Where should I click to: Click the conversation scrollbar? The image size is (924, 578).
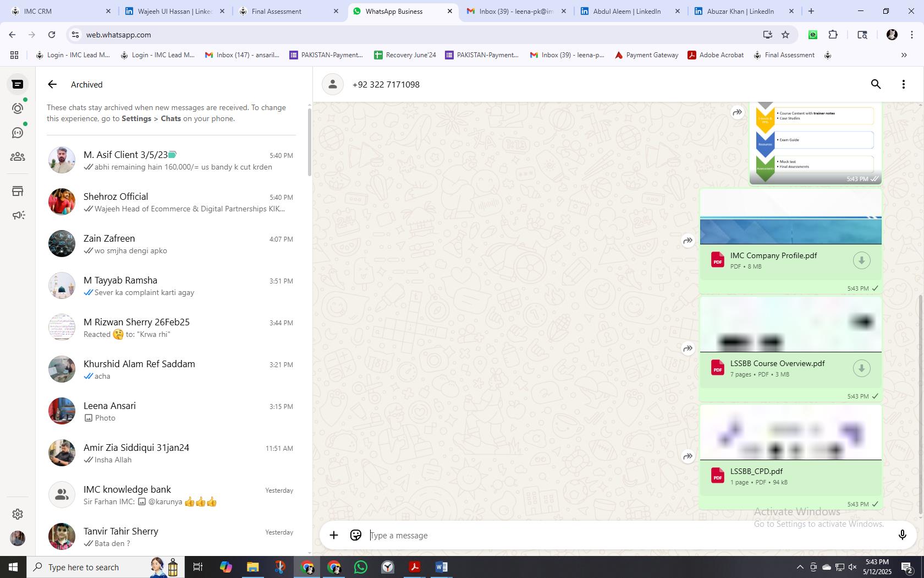click(x=921, y=405)
